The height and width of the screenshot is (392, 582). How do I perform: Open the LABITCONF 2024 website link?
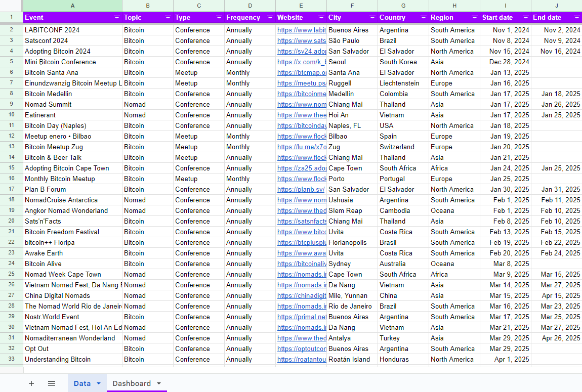302,30
